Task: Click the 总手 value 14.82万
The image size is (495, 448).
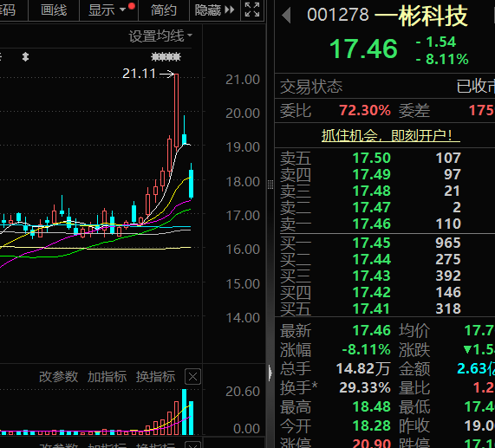Action: 363,369
